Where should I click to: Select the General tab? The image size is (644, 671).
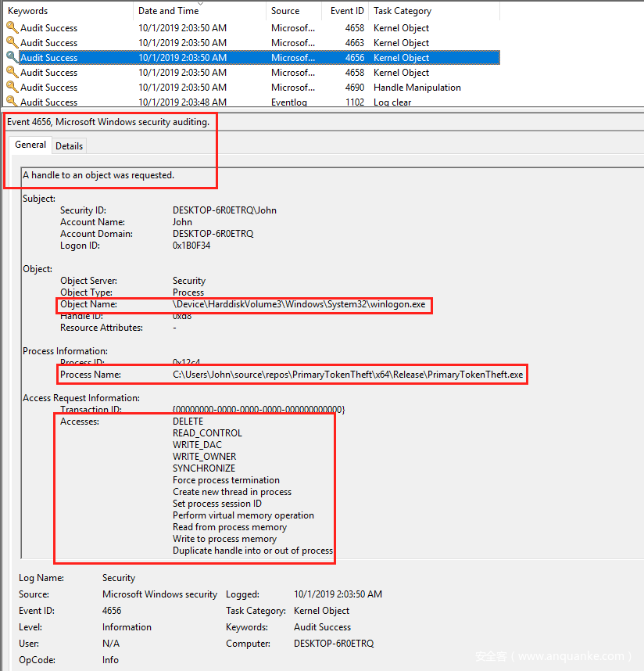click(30, 145)
